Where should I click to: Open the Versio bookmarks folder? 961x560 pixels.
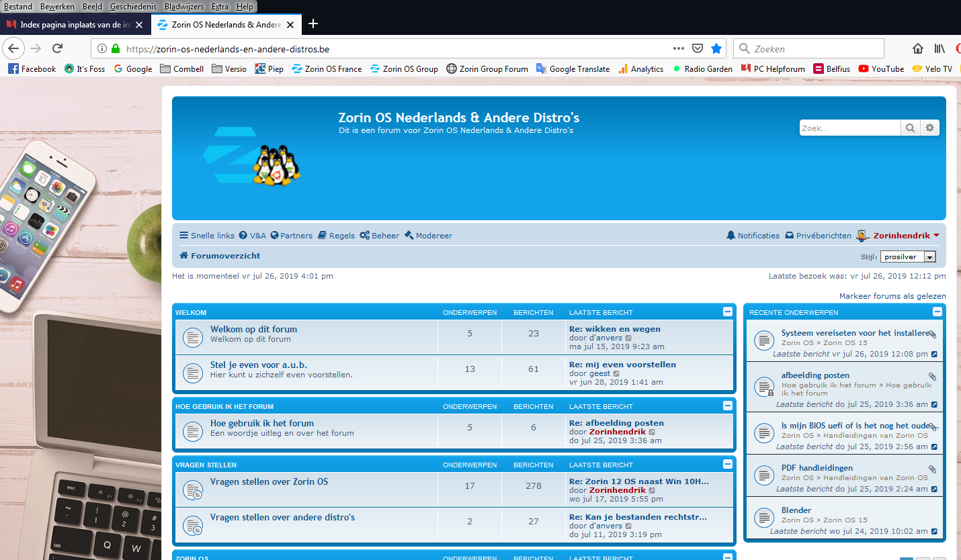pos(229,68)
